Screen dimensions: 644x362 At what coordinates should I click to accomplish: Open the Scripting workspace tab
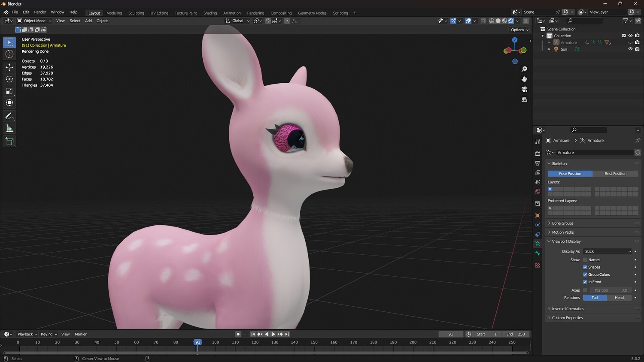tap(340, 13)
